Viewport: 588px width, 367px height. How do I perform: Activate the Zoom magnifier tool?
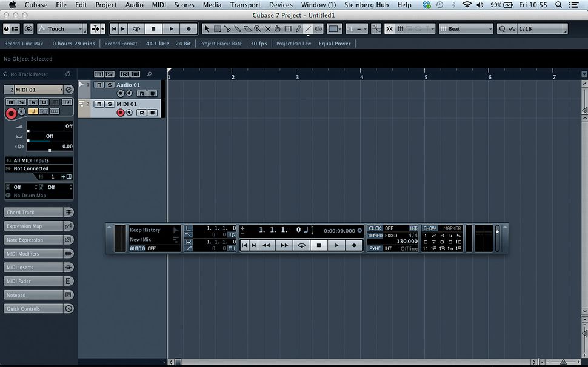(258, 28)
